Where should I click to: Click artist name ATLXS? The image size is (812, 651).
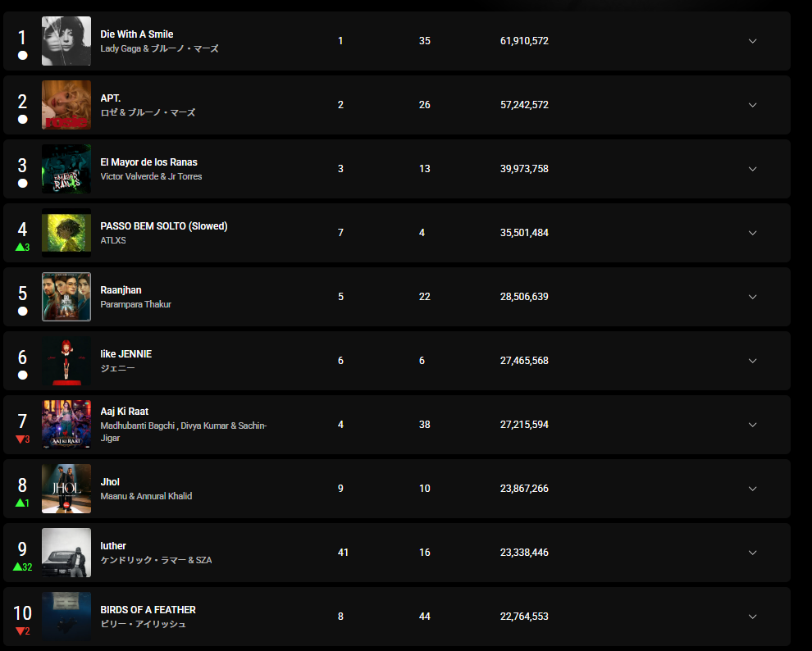pyautogui.click(x=113, y=240)
